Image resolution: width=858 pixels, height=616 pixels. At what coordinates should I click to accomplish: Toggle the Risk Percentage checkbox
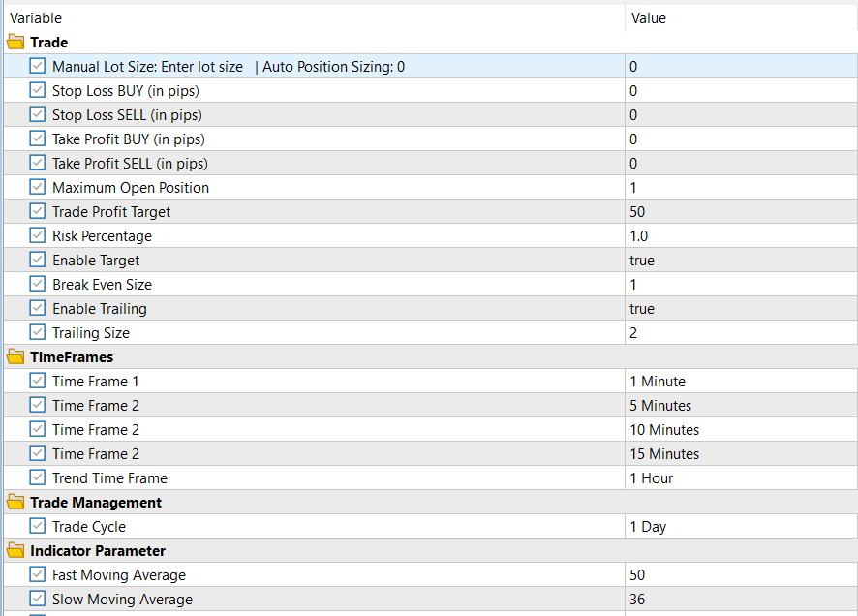click(x=38, y=236)
